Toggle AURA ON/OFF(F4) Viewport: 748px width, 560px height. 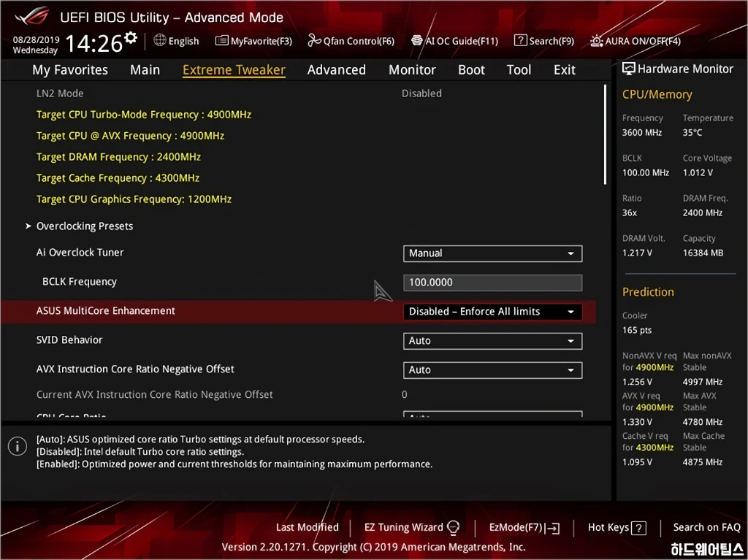pyautogui.click(x=636, y=41)
